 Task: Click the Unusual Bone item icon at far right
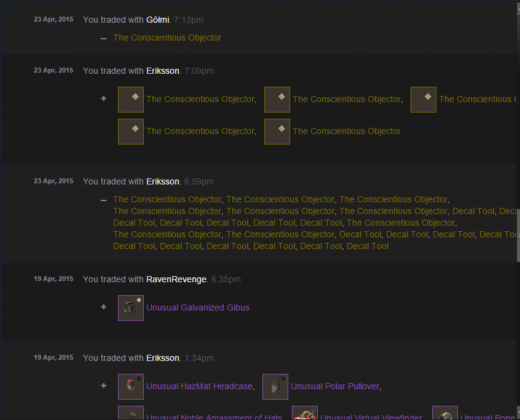click(x=445, y=413)
